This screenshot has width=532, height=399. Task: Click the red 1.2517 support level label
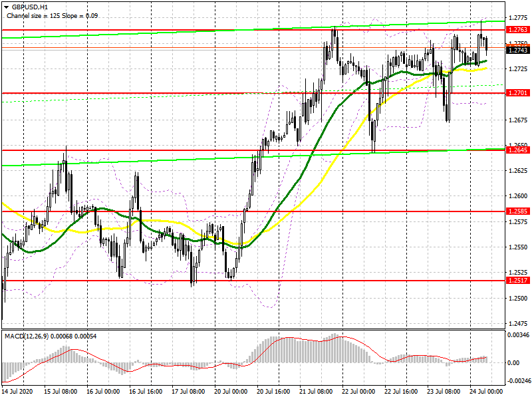pos(518,280)
